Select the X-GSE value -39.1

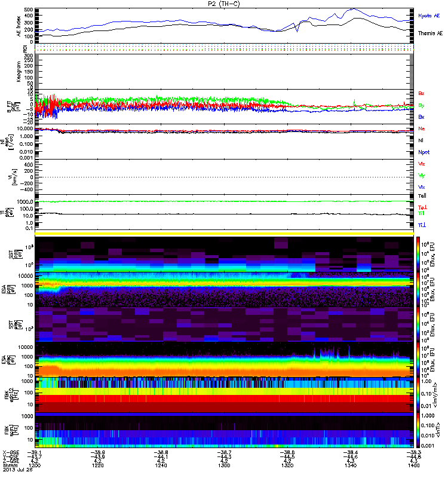[35, 453]
